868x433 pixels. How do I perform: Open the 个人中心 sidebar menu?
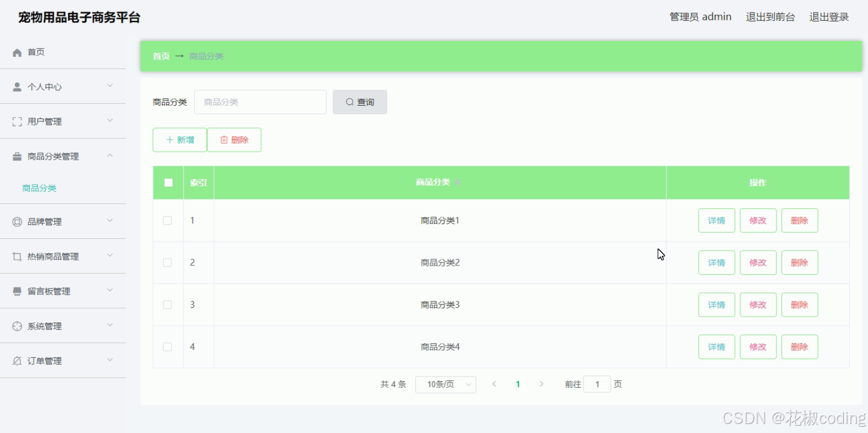[63, 87]
